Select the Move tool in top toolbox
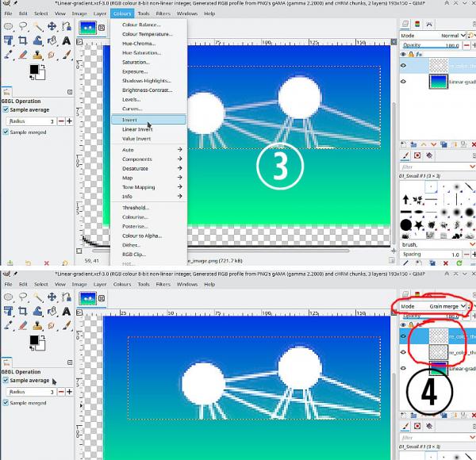The image size is (476, 460). (52, 26)
